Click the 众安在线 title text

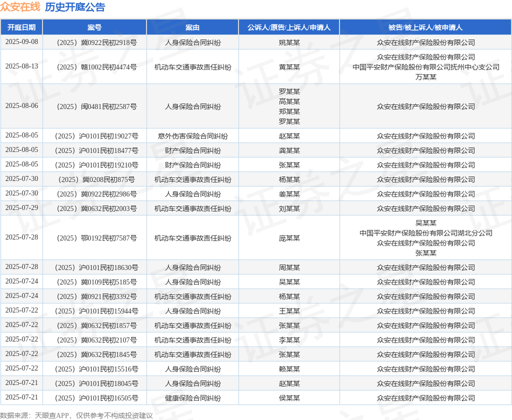pos(20,7)
